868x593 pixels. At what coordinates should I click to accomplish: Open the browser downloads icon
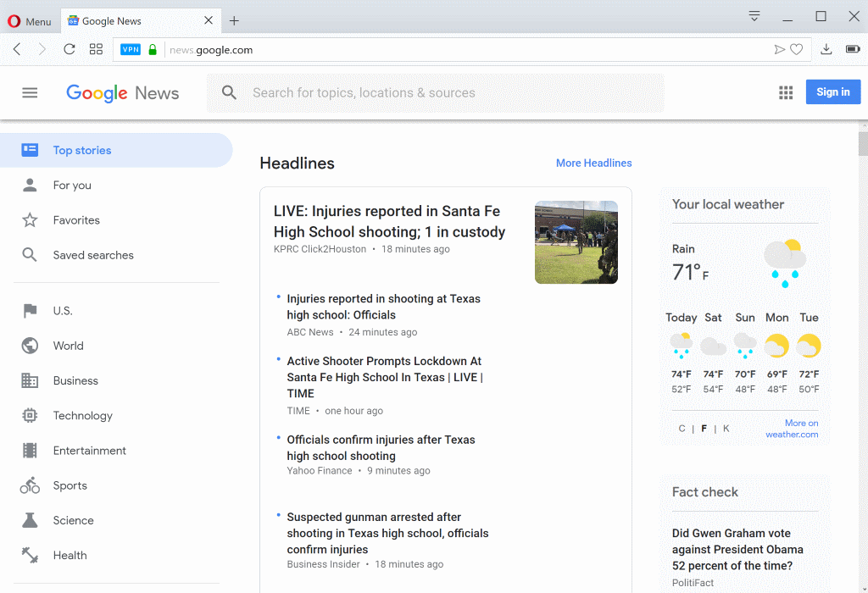(x=826, y=50)
